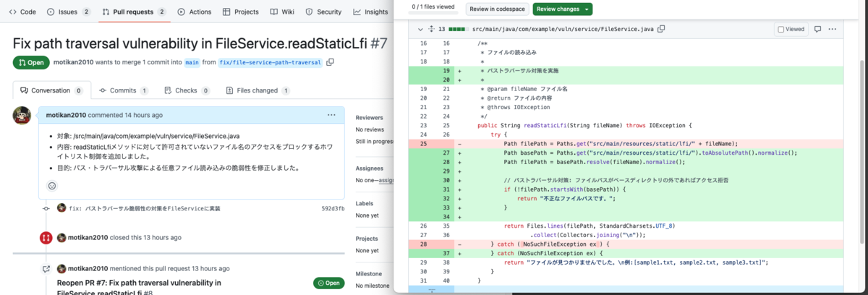868x295 pixels.
Task: Click the Files changed tab icon
Action: coord(230,90)
